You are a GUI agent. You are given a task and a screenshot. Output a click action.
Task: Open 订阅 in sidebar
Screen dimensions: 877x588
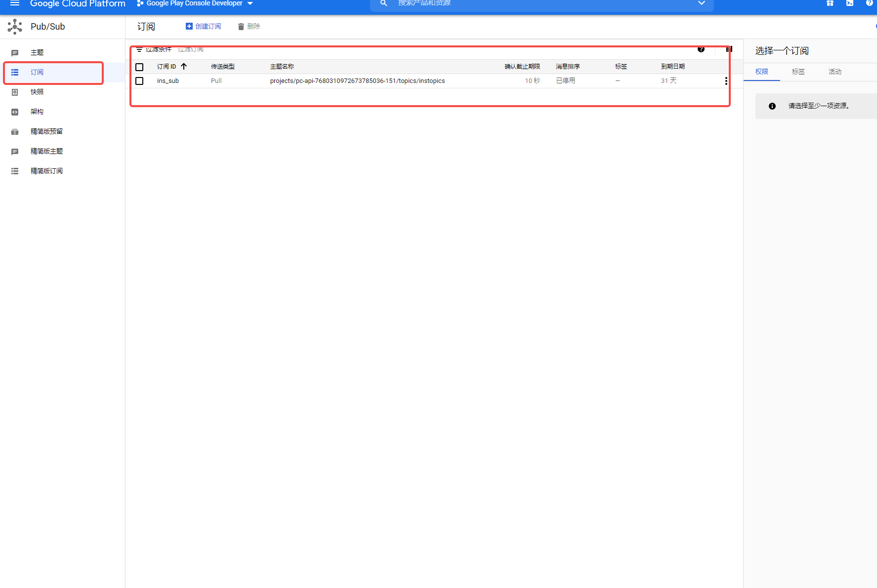37,73
